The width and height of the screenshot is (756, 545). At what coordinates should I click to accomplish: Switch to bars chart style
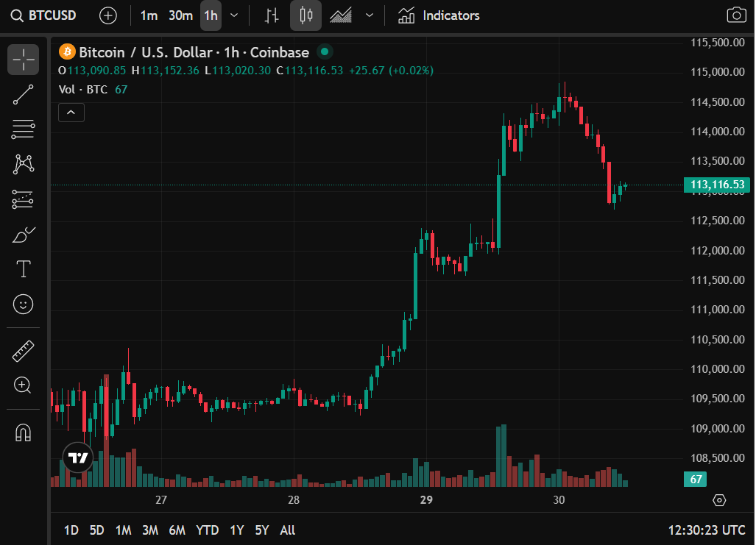tap(272, 15)
